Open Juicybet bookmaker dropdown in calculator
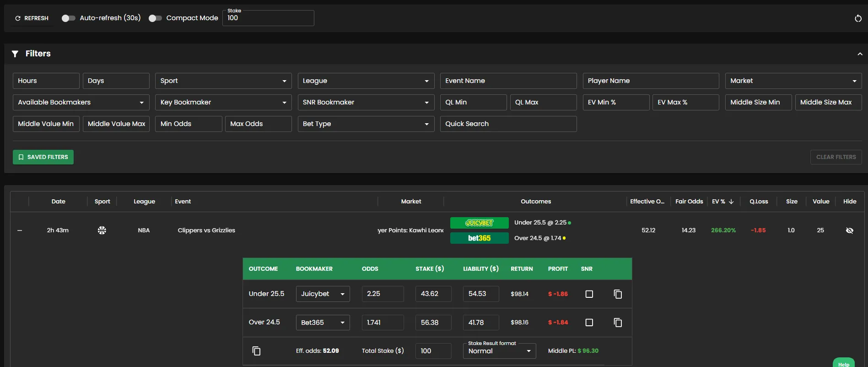Screen dimensions: 868x367 tap(323, 294)
